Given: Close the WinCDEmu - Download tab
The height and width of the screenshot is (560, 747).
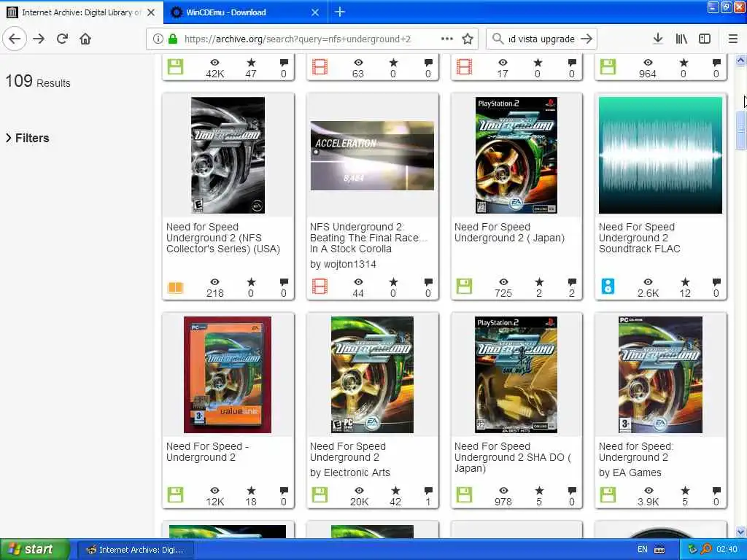Looking at the screenshot, I should click(x=315, y=12).
